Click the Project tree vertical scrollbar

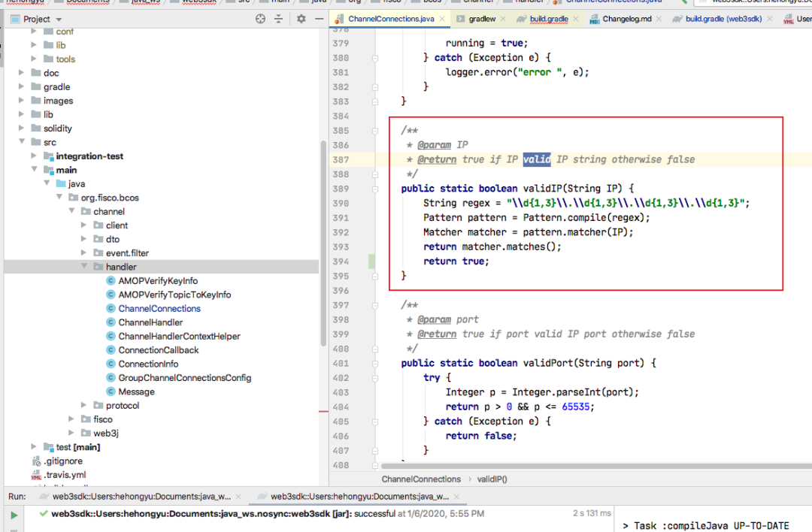point(323,243)
